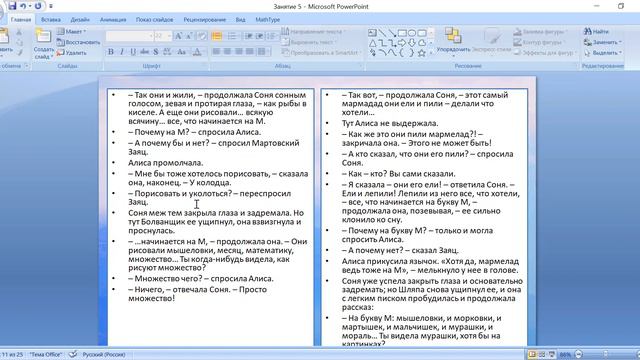Switch to Normal view in status bar
The width and height of the screenshot is (640, 360).
[x=532, y=354]
